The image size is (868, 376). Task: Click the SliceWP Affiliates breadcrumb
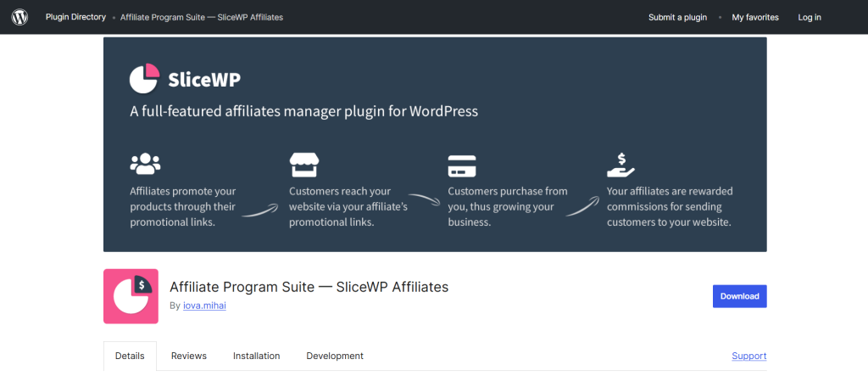202,17
